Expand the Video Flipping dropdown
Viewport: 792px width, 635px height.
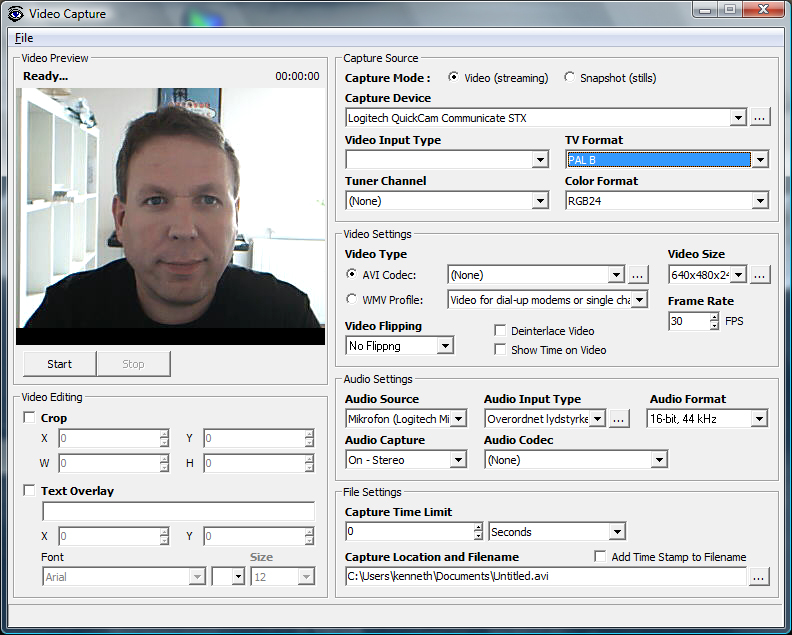coord(446,345)
